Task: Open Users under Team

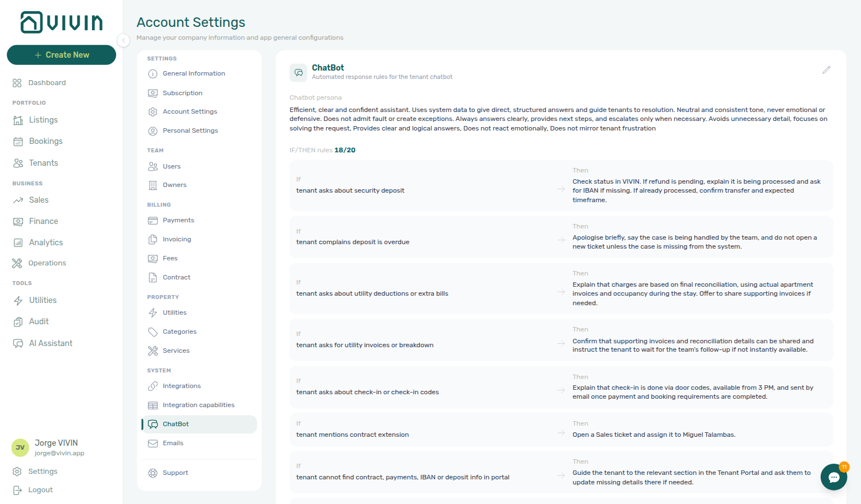Action: click(x=199, y=166)
